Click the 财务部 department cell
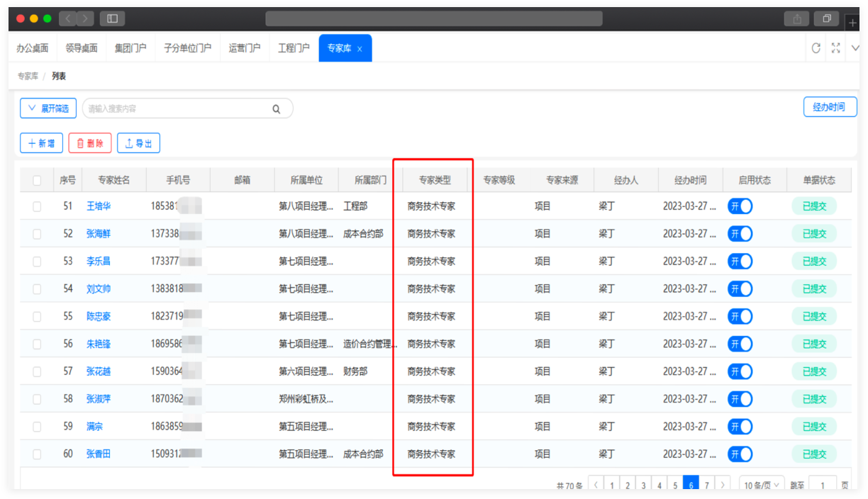Screen dimensions: 868x499 [x=355, y=371]
